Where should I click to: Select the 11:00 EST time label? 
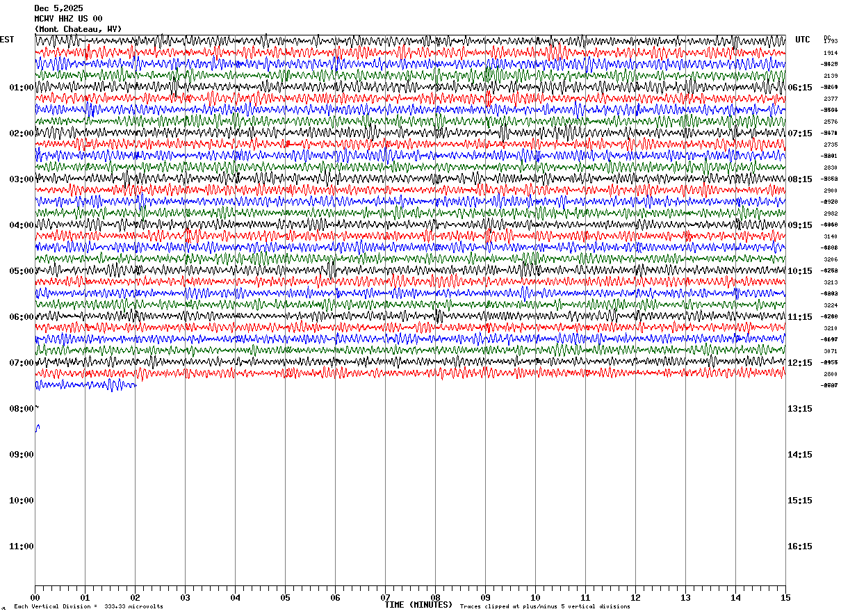[x=22, y=546]
